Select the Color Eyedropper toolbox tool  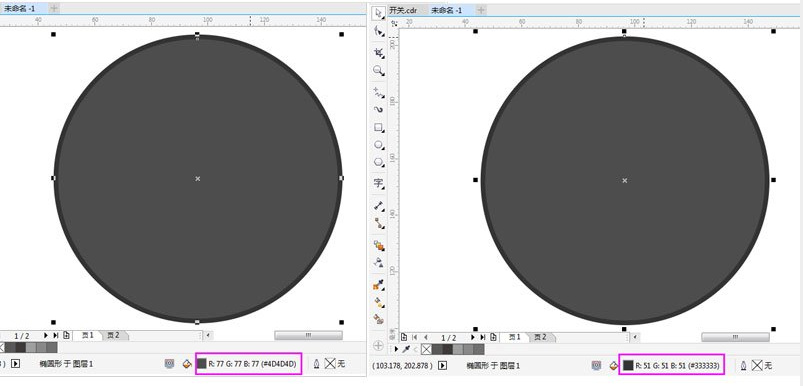pyautogui.click(x=378, y=284)
